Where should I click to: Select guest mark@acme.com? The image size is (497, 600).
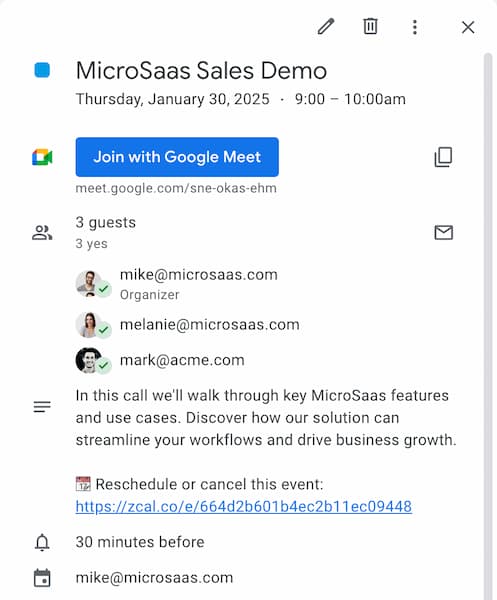pyautogui.click(x=182, y=360)
